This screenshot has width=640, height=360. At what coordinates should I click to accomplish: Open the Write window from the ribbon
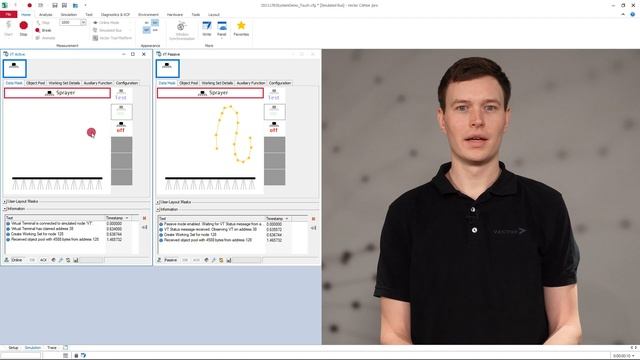tap(207, 29)
